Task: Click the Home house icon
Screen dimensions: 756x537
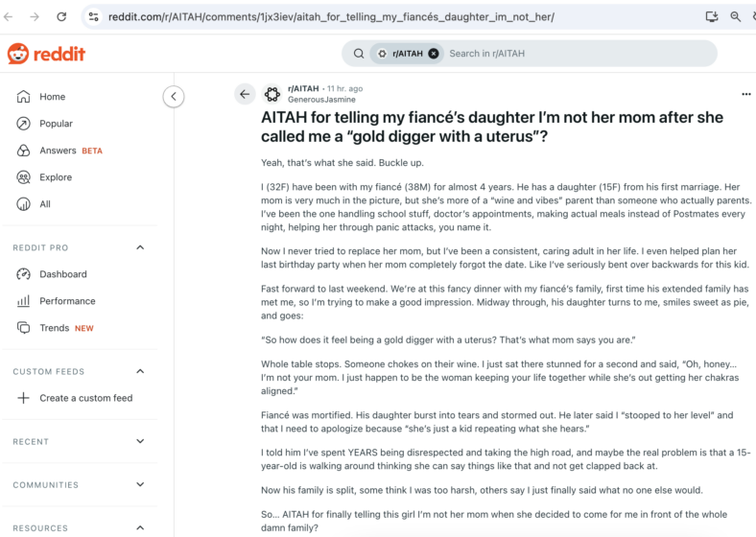Action: [23, 97]
